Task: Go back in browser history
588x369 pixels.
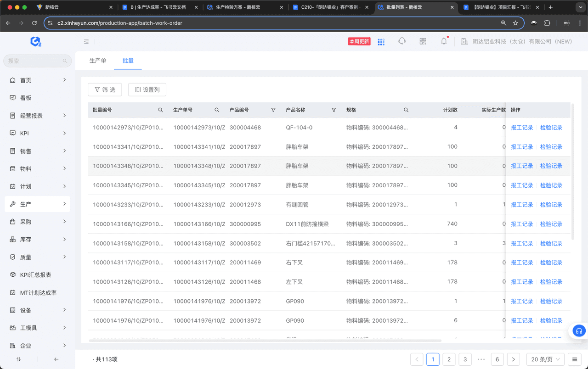Action: [8, 23]
